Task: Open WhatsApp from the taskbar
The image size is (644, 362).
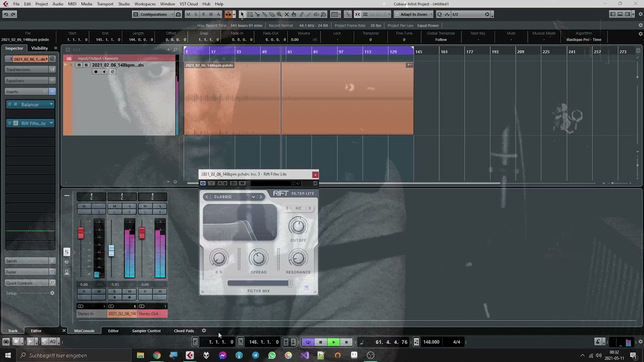Action: click(272, 355)
